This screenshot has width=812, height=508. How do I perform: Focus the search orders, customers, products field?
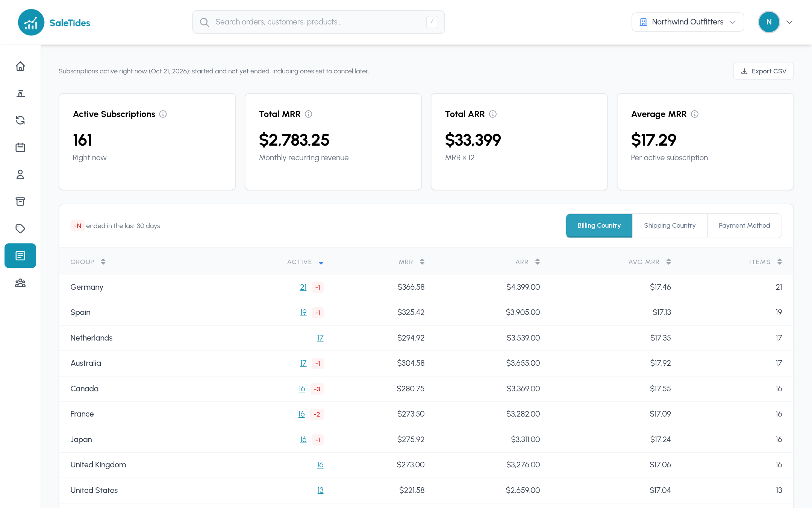pyautogui.click(x=318, y=22)
